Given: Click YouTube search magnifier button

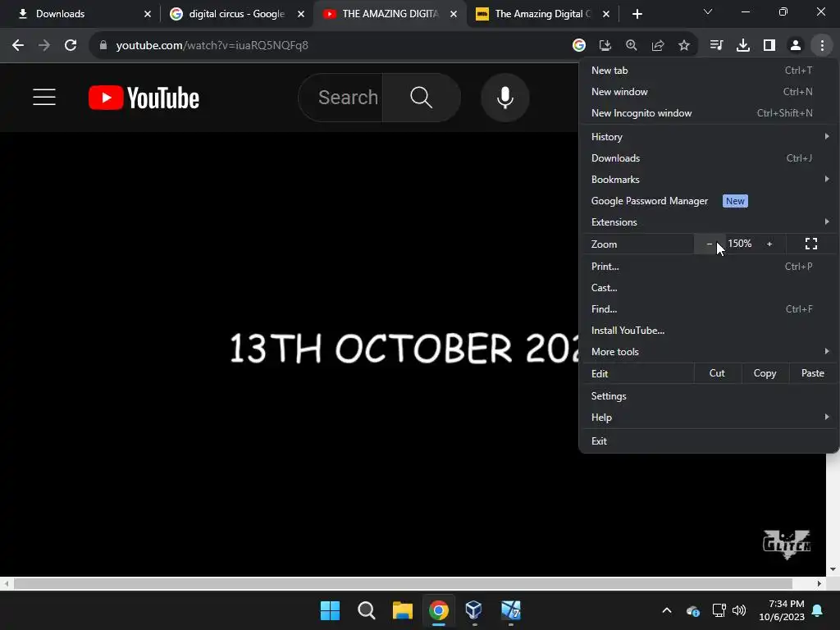Looking at the screenshot, I should 421,98.
